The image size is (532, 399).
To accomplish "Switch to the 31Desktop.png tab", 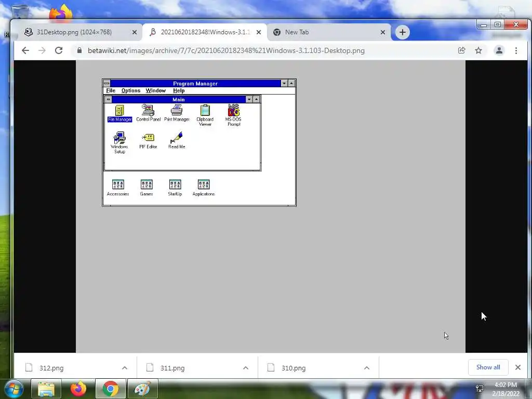I will click(79, 32).
